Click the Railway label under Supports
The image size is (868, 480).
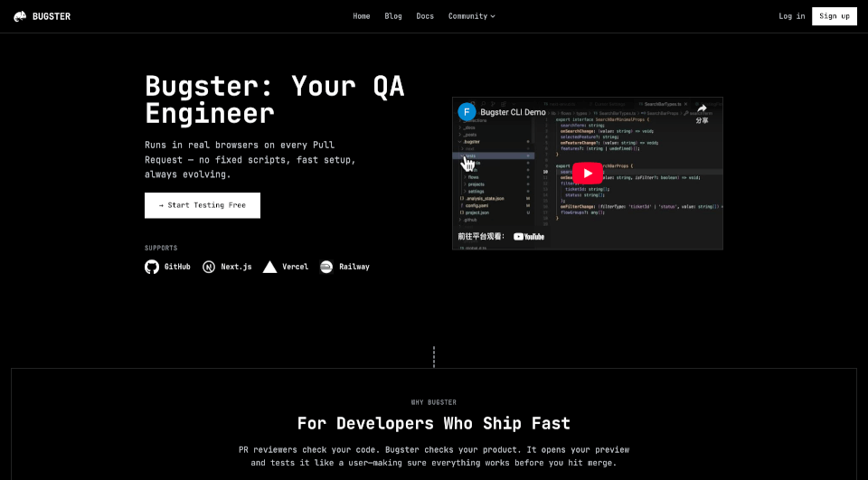click(354, 267)
